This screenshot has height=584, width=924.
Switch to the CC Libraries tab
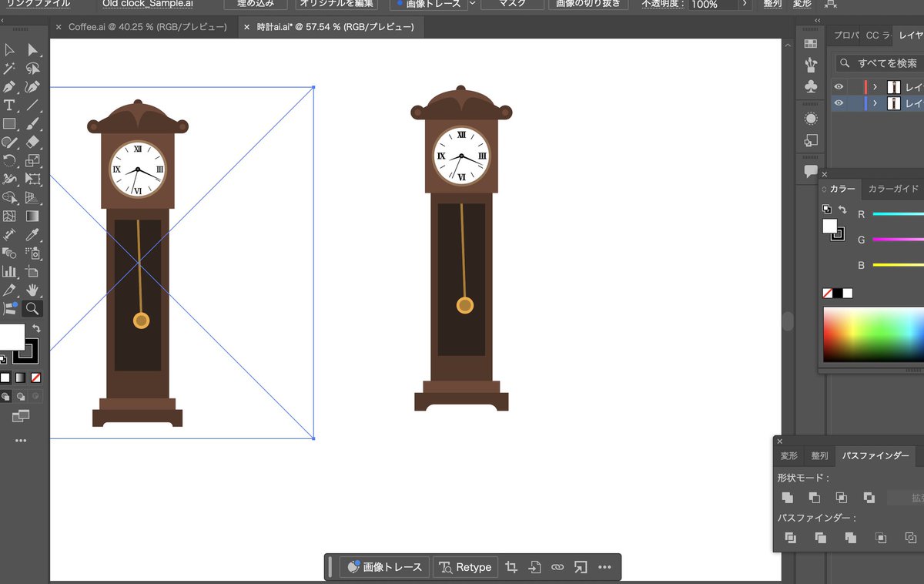877,35
